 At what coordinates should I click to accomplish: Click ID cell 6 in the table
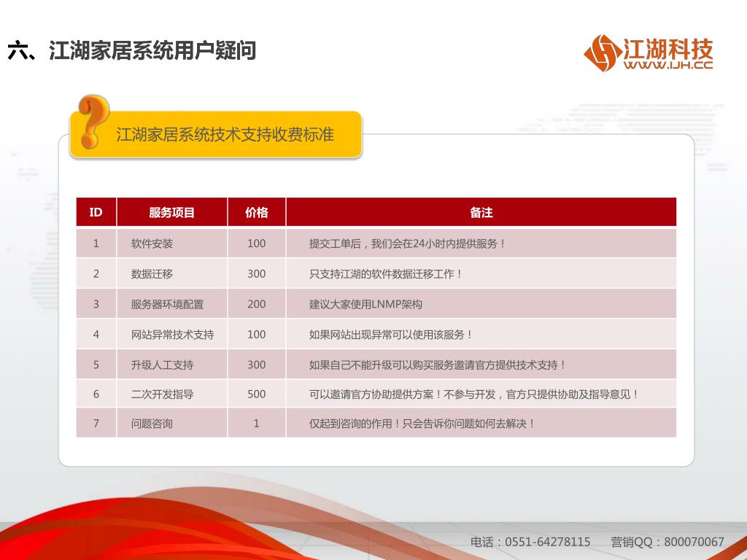tap(96, 394)
